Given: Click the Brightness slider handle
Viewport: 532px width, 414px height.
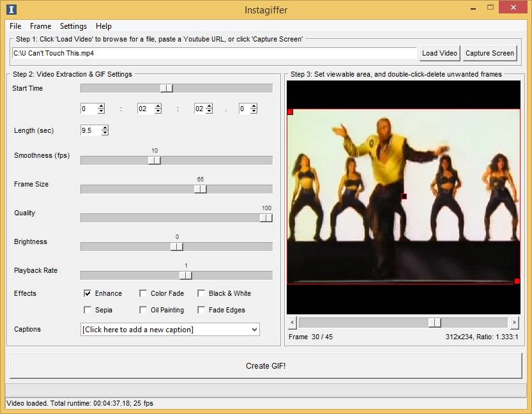Looking at the screenshot, I should (176, 247).
